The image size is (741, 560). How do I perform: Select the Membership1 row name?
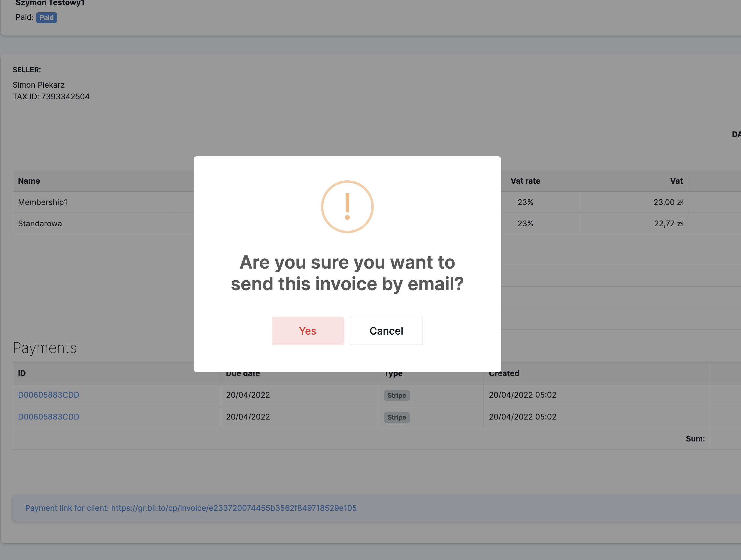[x=43, y=202]
